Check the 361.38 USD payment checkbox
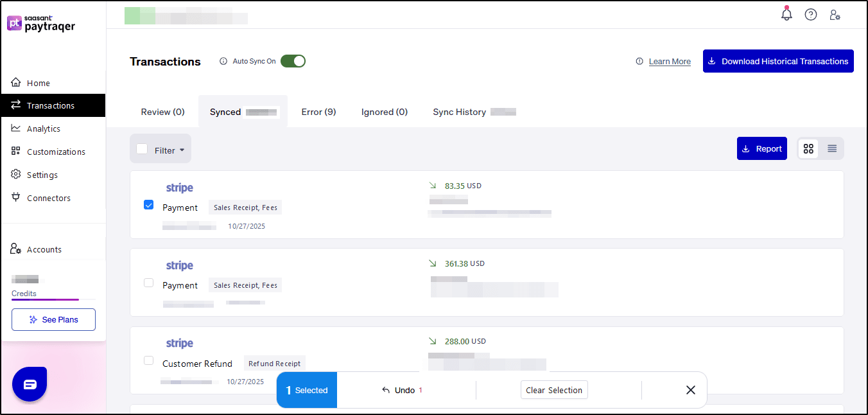 tap(149, 283)
